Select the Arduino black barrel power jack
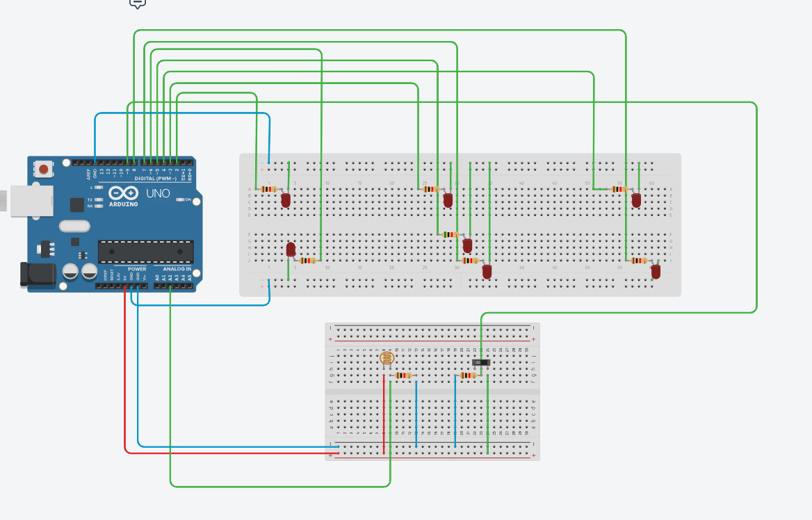Image resolution: width=812 pixels, height=520 pixels. coord(38,275)
